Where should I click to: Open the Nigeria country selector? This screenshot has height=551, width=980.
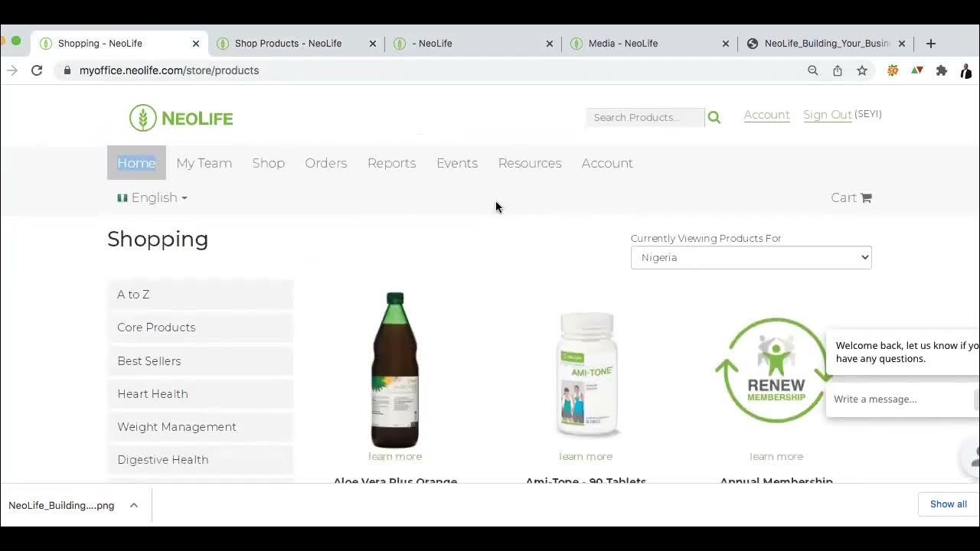click(751, 257)
